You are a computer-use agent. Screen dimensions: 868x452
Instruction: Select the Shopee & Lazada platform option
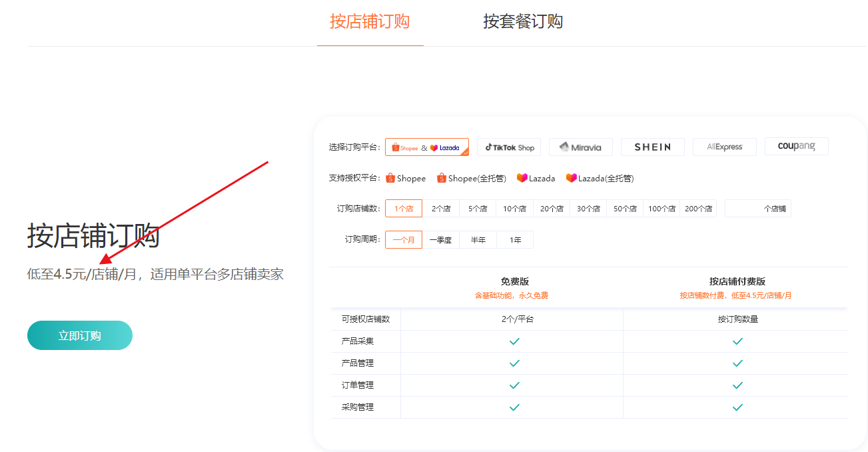[426, 147]
